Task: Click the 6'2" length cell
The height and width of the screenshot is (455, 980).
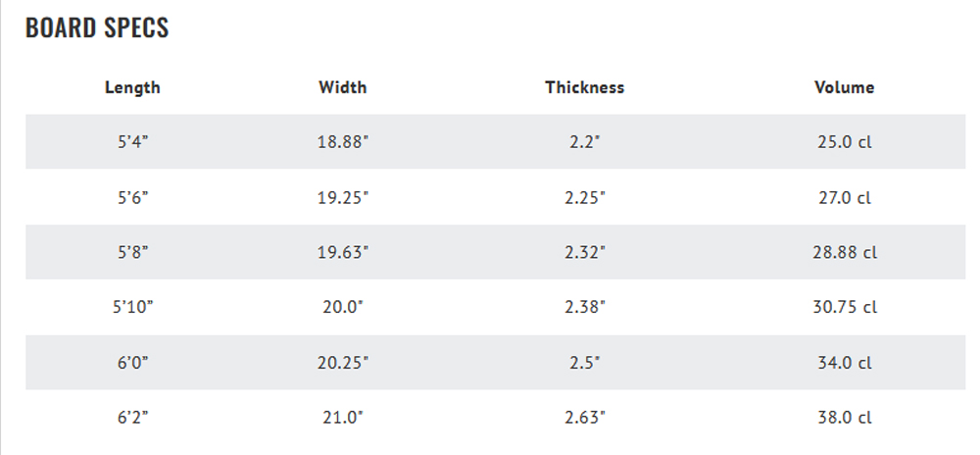Action: pos(133,418)
